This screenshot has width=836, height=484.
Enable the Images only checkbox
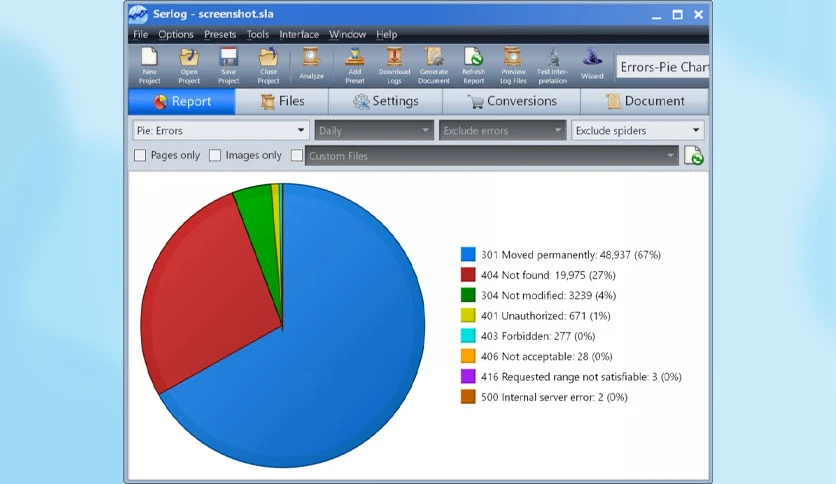(215, 155)
